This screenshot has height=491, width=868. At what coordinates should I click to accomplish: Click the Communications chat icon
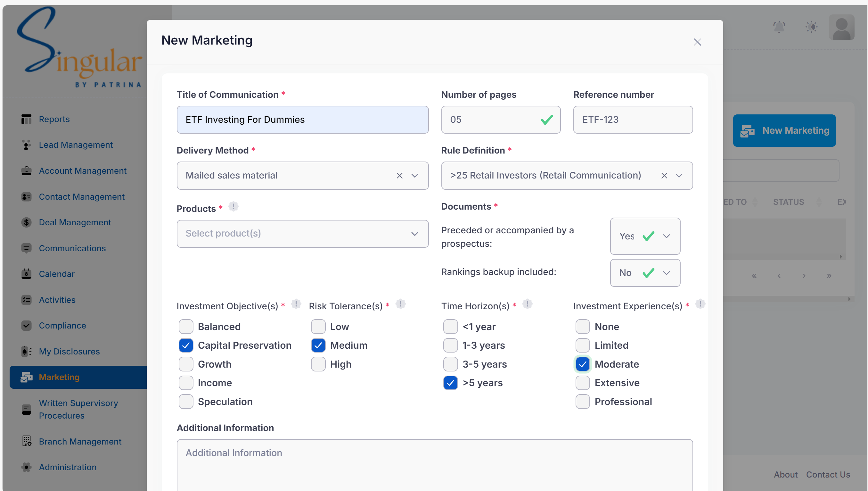(26, 248)
